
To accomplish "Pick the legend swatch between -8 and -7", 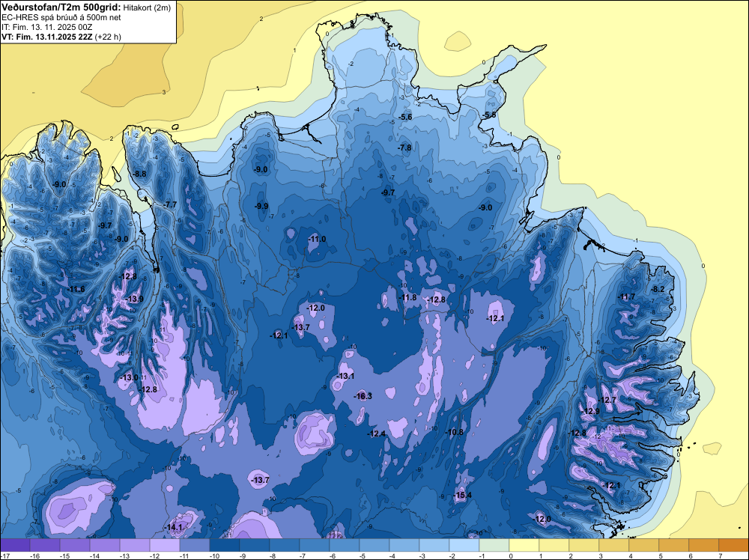I will click(285, 545).
